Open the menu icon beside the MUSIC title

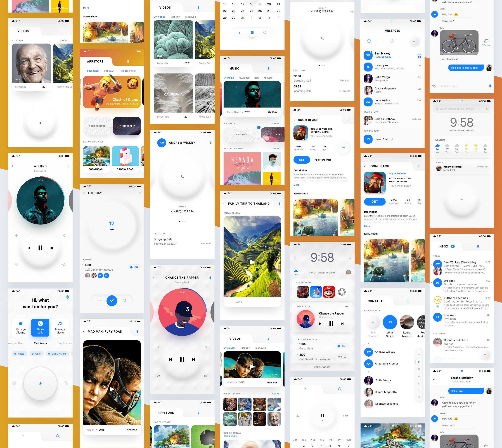269,69
